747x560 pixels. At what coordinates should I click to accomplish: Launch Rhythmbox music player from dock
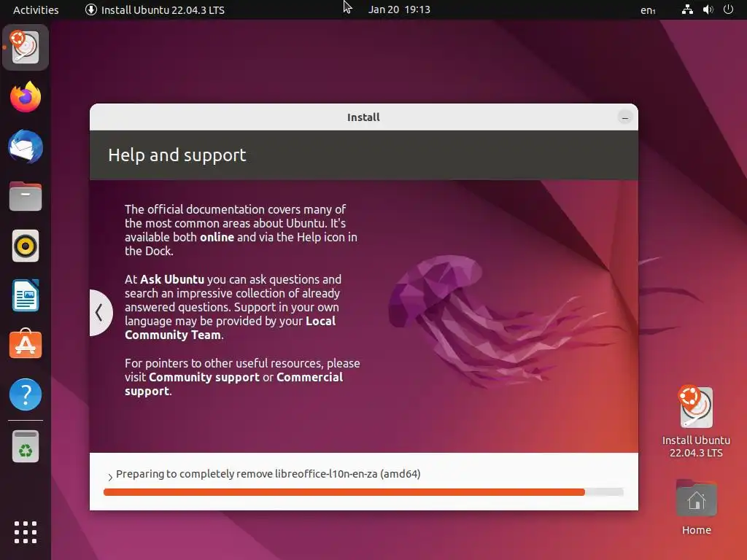click(x=26, y=246)
